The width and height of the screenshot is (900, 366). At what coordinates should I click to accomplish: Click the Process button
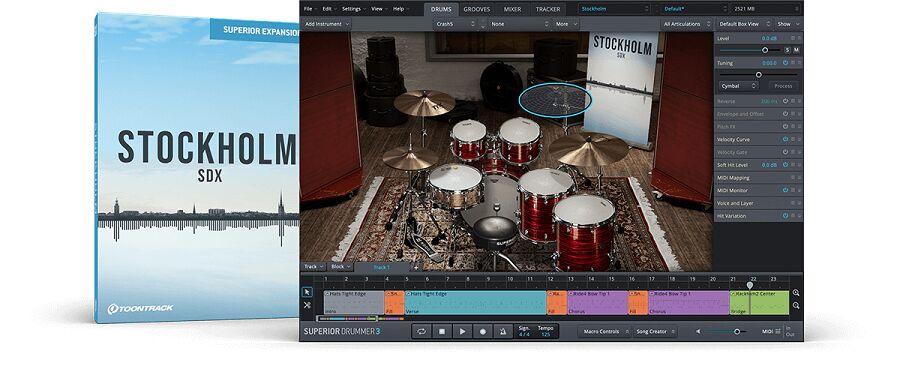pos(783,86)
